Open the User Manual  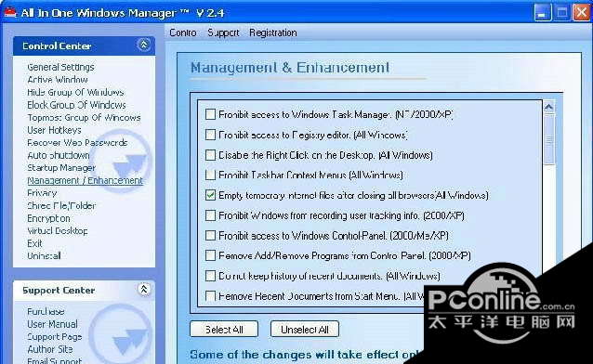tap(52, 324)
